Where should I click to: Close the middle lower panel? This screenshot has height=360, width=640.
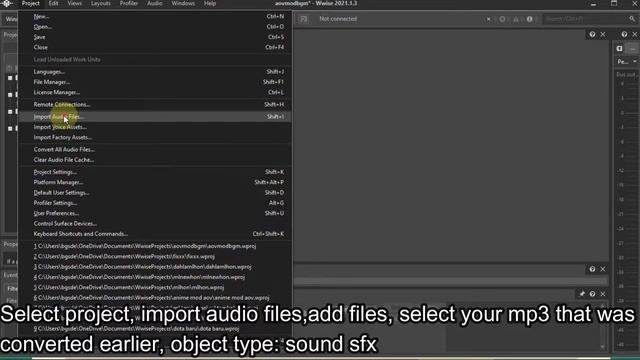pos(603,269)
